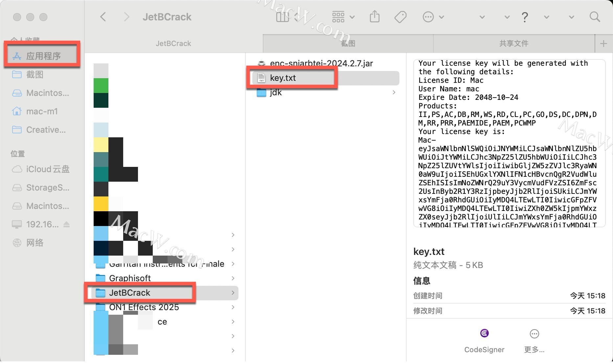The height and width of the screenshot is (364, 613).
Task: Expand Garritan Instruments folder chevron
Action: pos(233,264)
